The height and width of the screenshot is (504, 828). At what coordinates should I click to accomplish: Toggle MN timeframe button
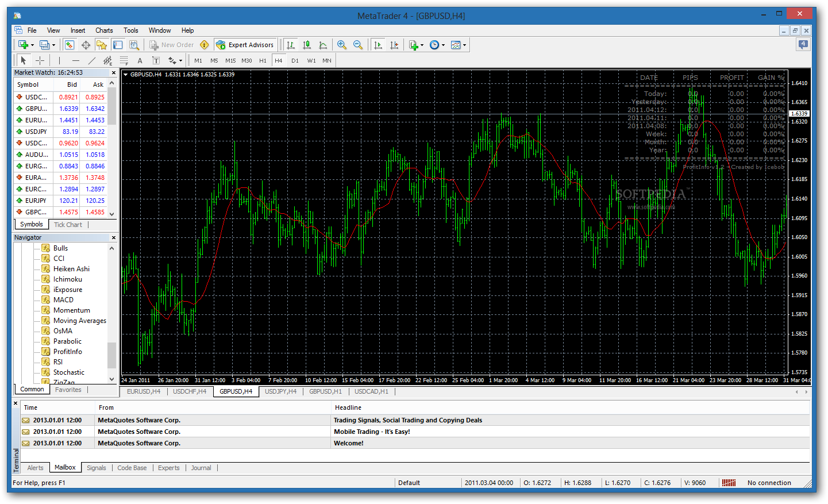coord(327,60)
